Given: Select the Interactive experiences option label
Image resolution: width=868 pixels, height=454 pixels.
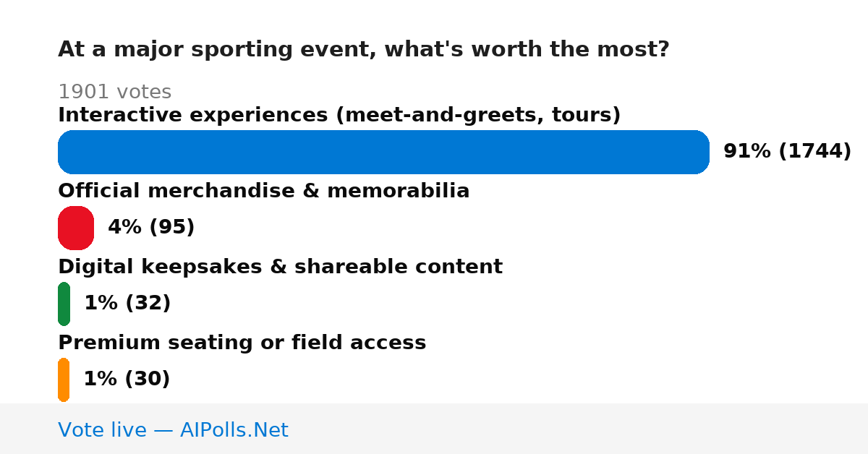Looking at the screenshot, I should [x=339, y=116].
